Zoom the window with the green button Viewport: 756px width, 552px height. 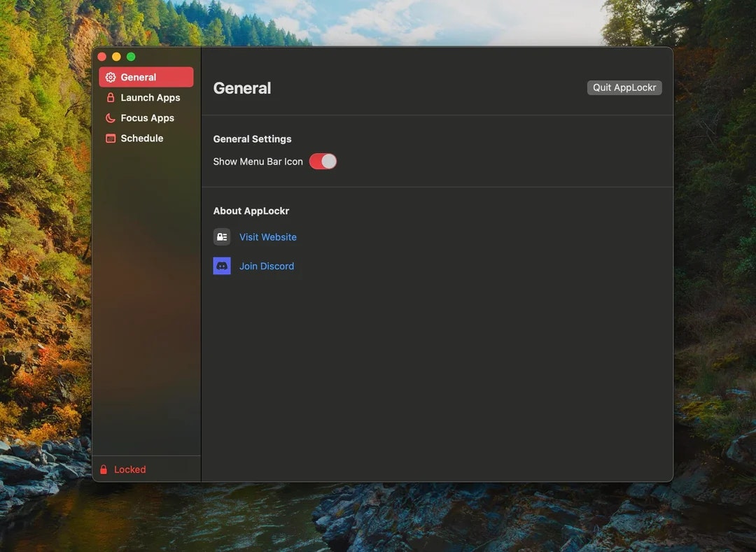[131, 57]
